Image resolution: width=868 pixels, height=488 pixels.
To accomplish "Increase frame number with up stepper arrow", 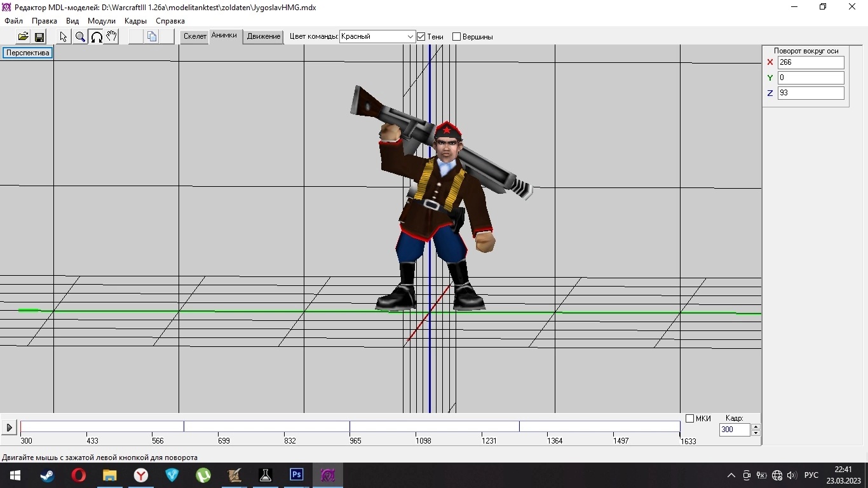I will pos(756,427).
